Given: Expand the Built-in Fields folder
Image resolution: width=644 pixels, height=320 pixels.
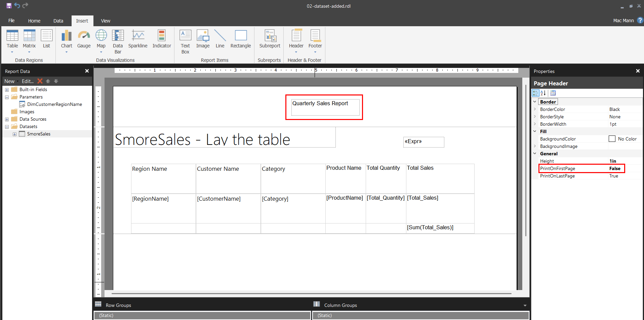Looking at the screenshot, I should [x=7, y=90].
